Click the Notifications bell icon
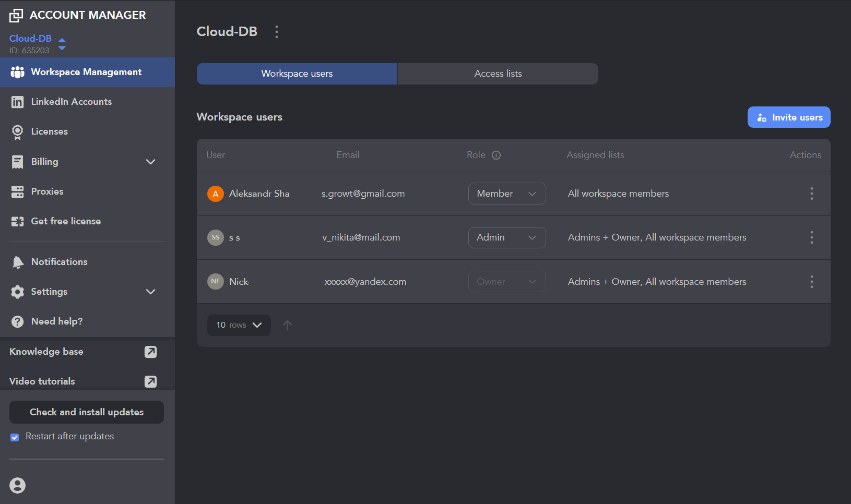 18,262
